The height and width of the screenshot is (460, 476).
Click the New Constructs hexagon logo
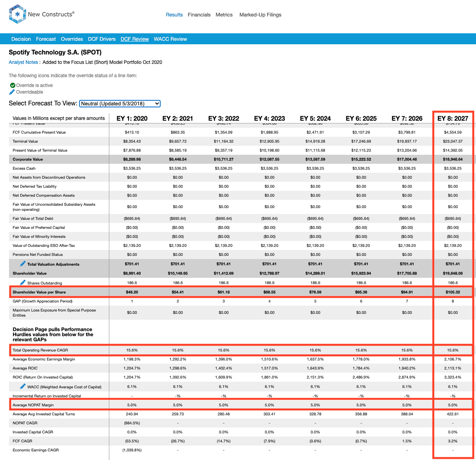(x=17, y=14)
